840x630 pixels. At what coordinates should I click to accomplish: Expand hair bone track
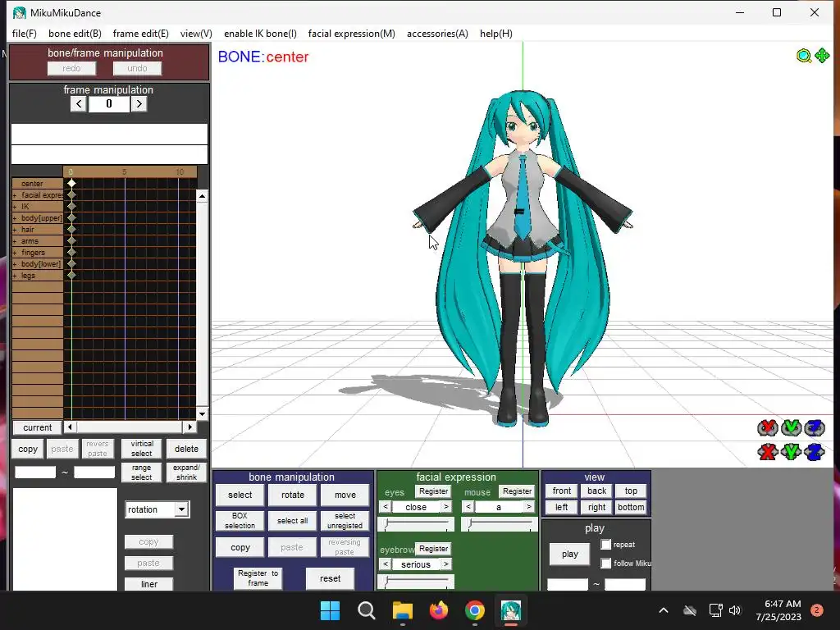coord(15,230)
